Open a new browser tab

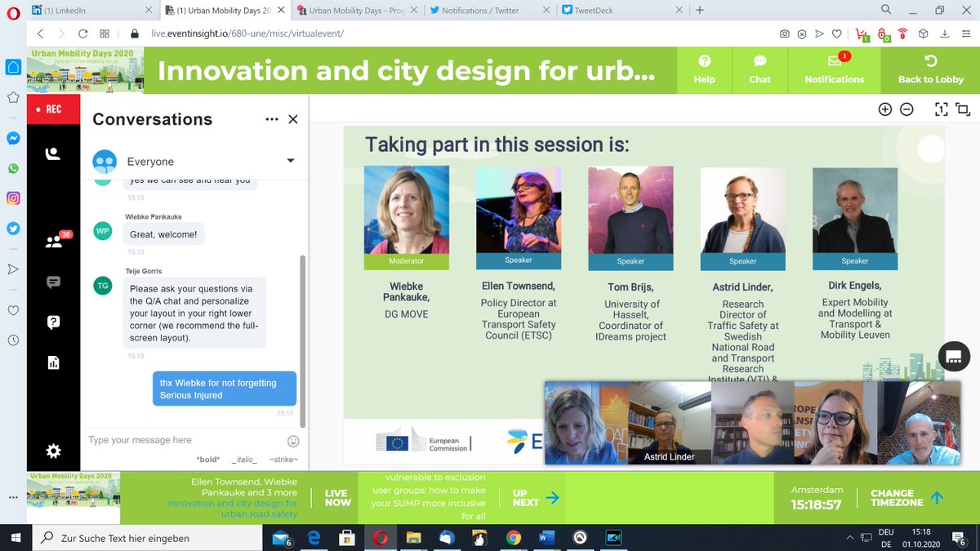click(x=700, y=11)
